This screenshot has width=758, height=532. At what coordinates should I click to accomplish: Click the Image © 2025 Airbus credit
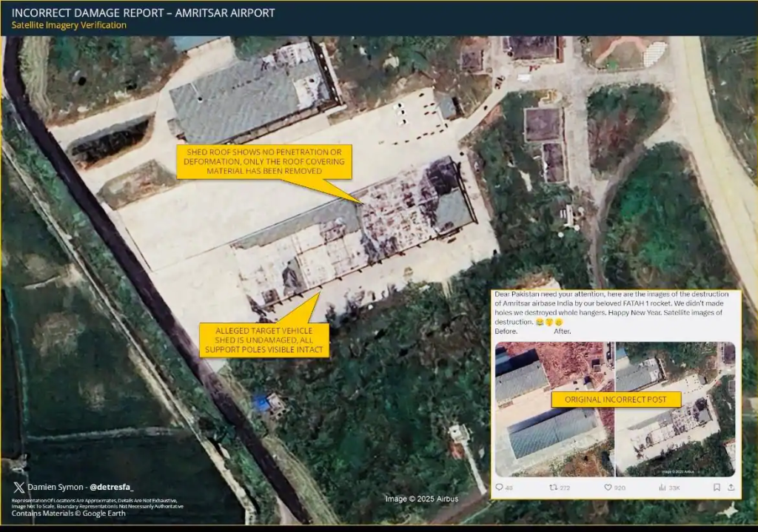[x=421, y=499]
